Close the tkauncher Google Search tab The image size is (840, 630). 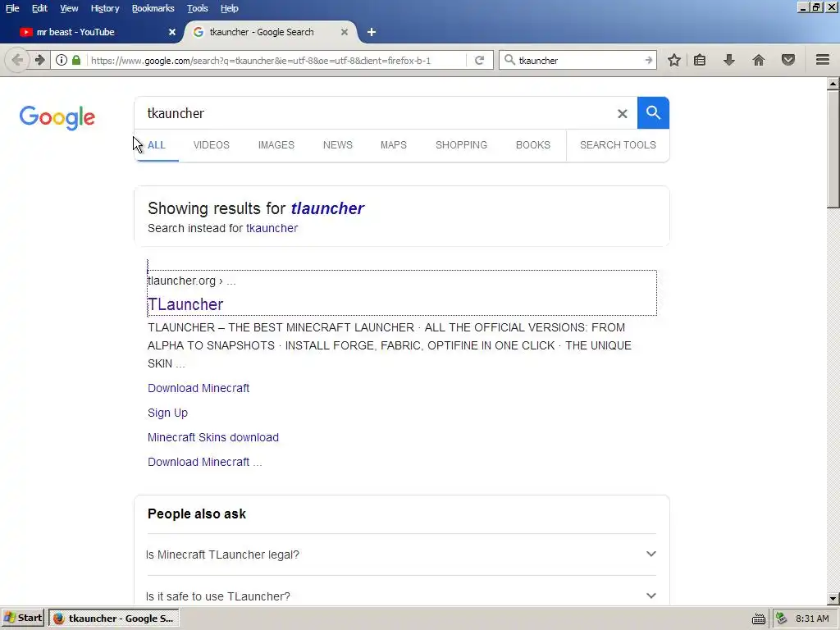(x=345, y=32)
